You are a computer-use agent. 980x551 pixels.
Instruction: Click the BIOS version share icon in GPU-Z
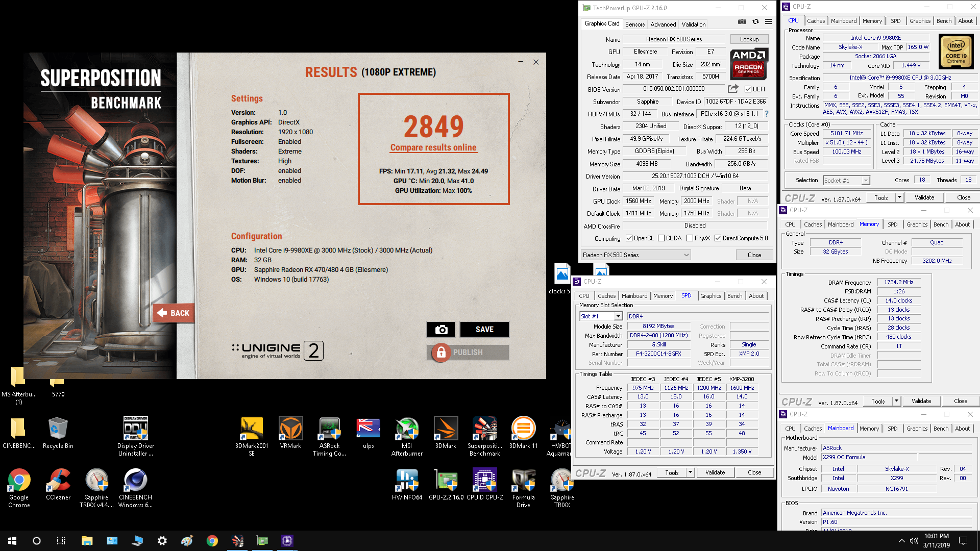click(733, 89)
